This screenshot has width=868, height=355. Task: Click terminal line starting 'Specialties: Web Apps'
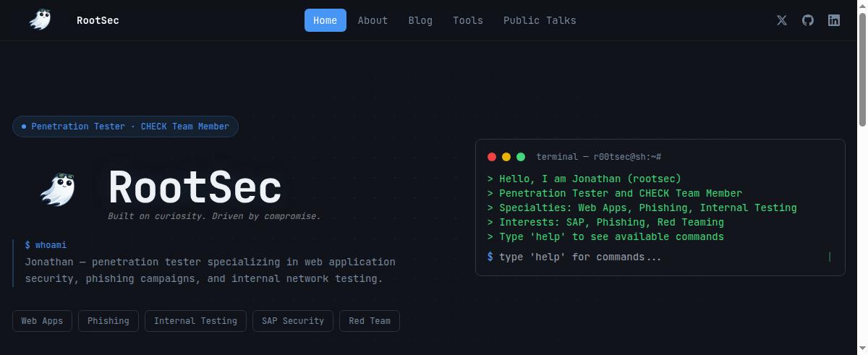pyautogui.click(x=642, y=208)
